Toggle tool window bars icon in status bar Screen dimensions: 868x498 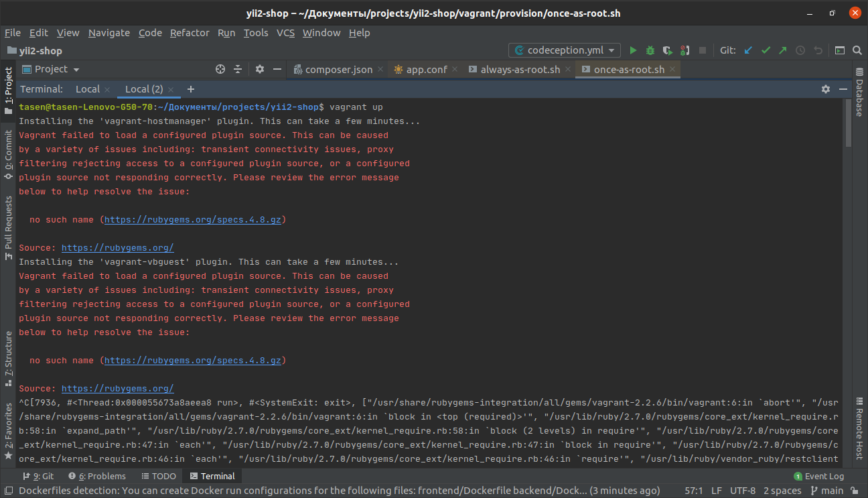click(7, 491)
